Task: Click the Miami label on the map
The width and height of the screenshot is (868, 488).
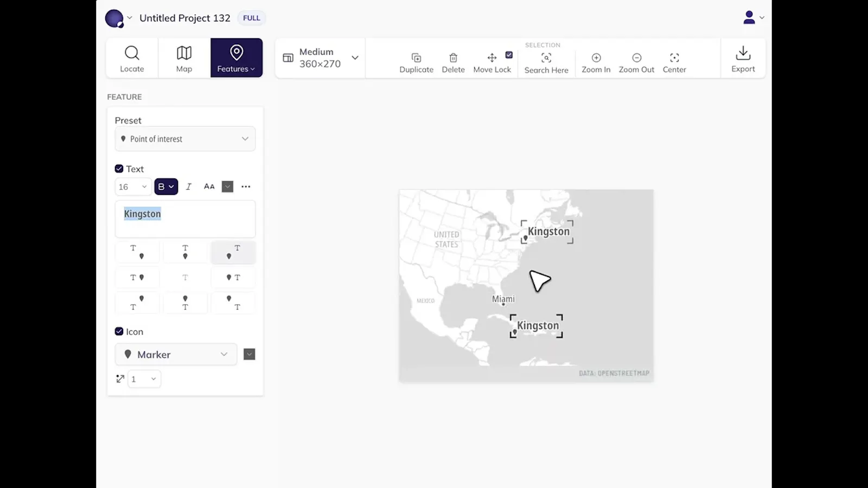Action: coord(503,299)
